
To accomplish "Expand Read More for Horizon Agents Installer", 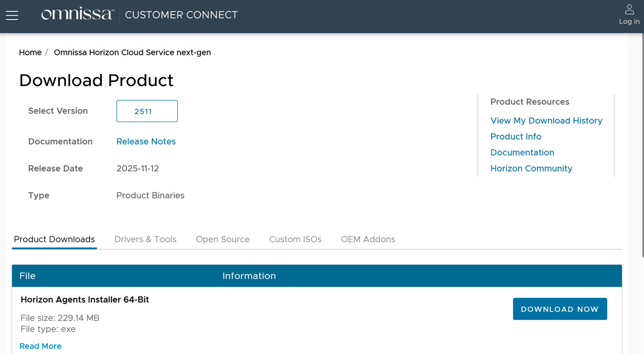I will coord(40,346).
